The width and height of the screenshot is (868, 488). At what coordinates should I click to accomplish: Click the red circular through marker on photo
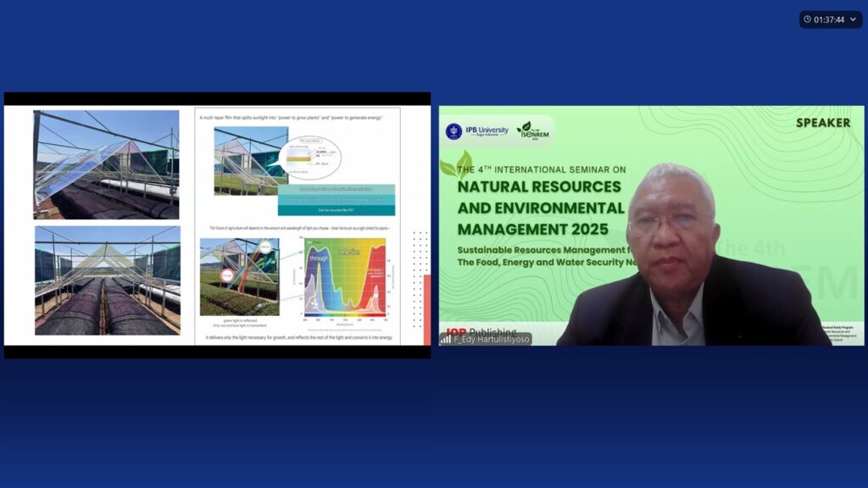pos(228,275)
